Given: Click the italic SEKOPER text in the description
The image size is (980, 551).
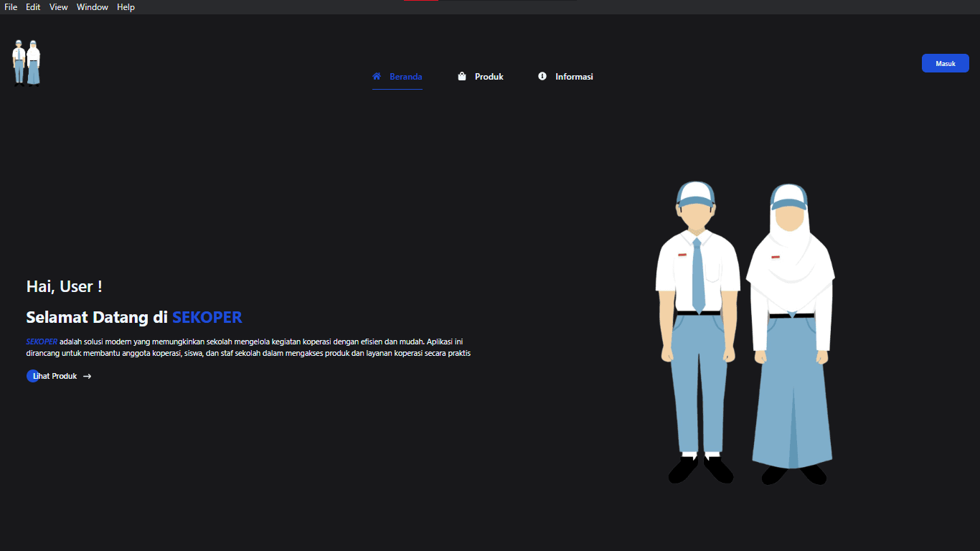Looking at the screenshot, I should pos(42,342).
